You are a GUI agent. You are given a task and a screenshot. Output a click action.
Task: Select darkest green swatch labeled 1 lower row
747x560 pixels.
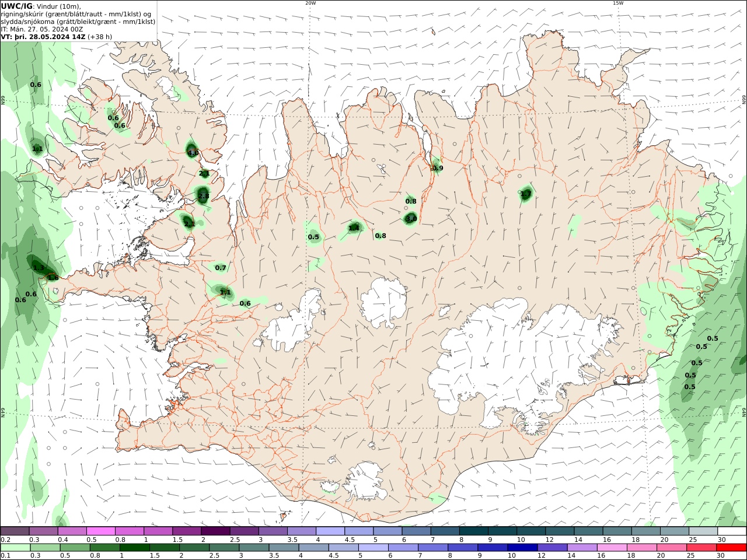pos(134,547)
